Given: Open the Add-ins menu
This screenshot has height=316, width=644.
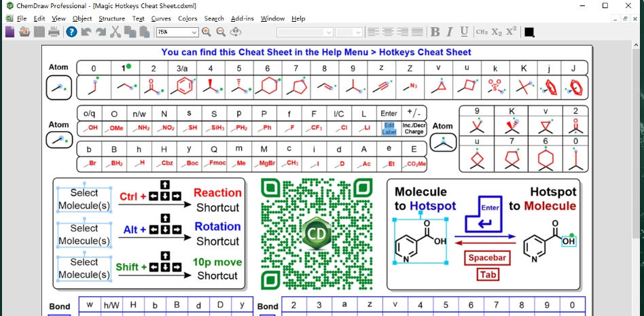Looking at the screenshot, I should (243, 18).
